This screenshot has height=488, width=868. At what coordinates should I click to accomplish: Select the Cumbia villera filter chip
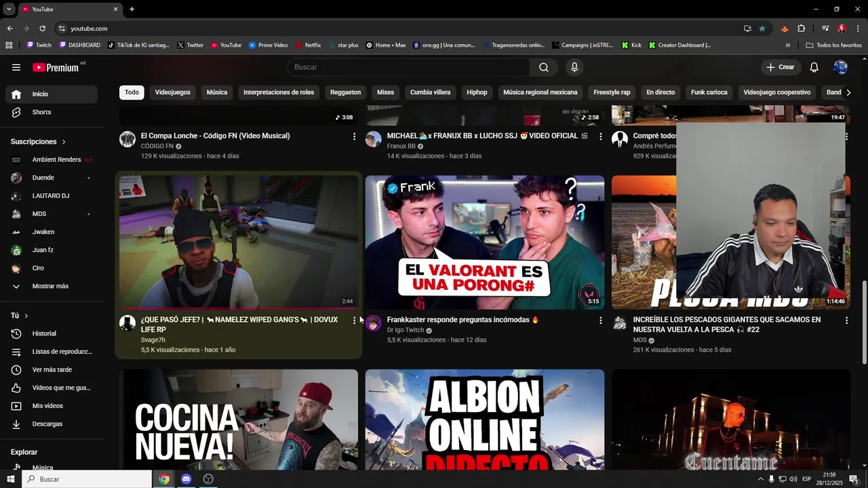coord(430,92)
